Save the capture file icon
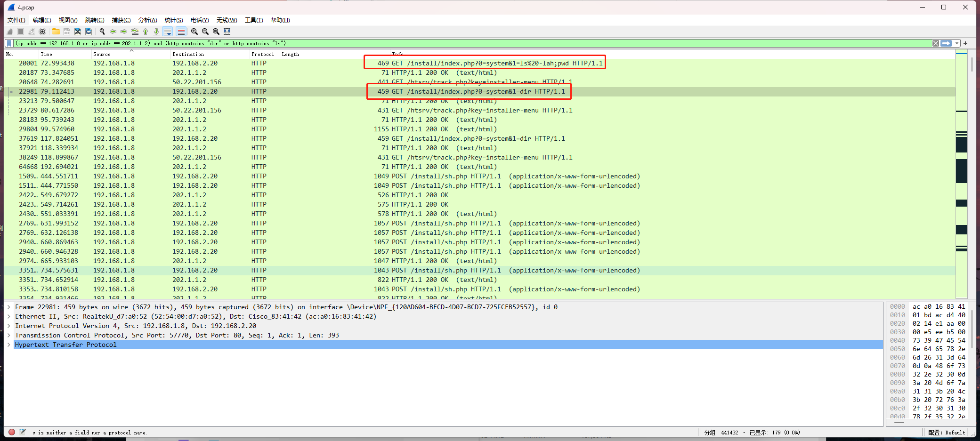980x441 pixels. click(x=67, y=32)
